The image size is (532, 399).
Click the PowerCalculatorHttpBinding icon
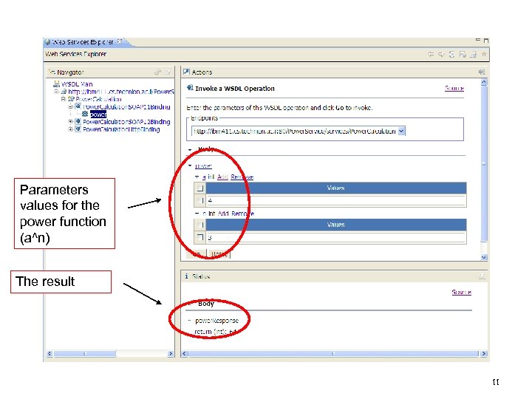78,129
